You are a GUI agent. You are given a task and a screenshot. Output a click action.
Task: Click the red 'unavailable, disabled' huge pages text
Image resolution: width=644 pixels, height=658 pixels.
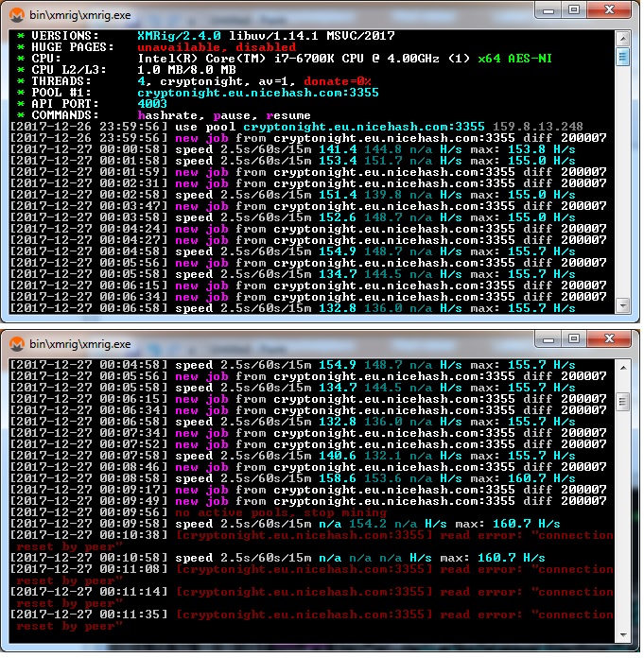click(217, 47)
